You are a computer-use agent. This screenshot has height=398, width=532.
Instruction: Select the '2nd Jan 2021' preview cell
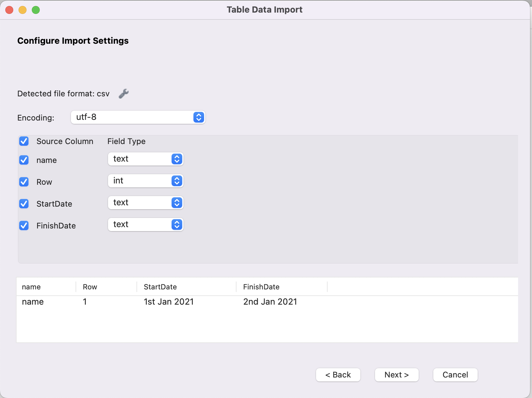[x=270, y=302]
